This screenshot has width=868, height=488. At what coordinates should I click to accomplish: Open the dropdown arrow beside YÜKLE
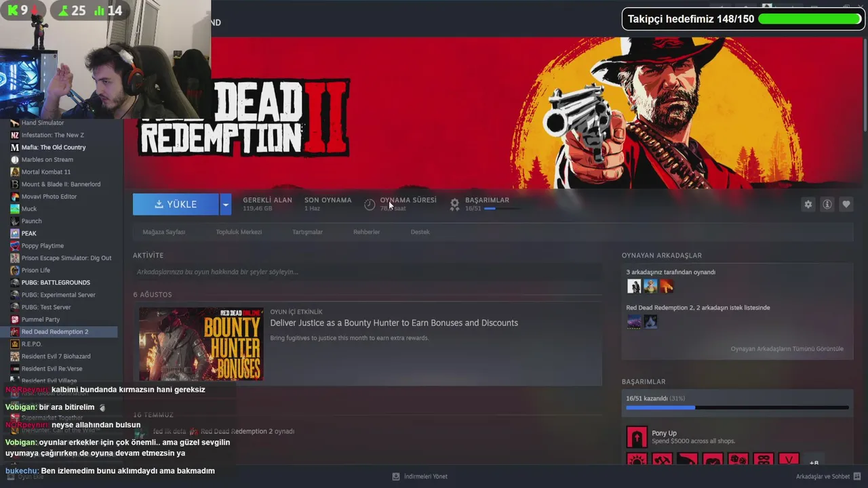pyautogui.click(x=226, y=204)
